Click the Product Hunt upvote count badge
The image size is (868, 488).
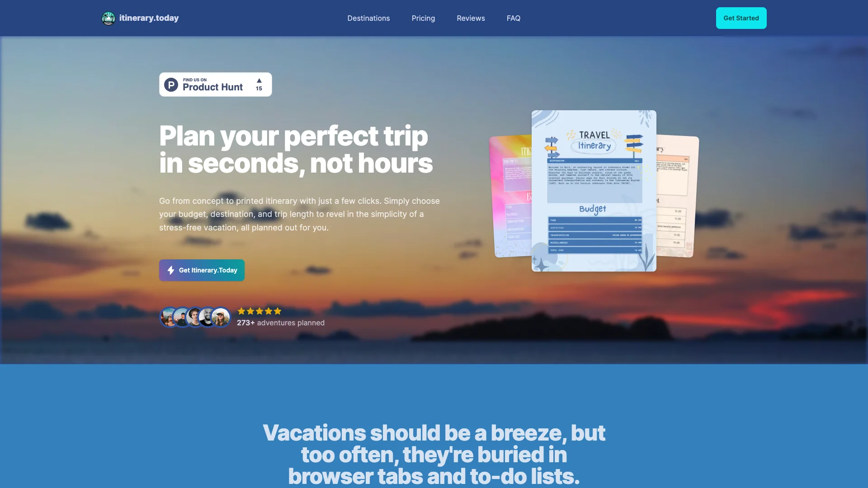(258, 84)
